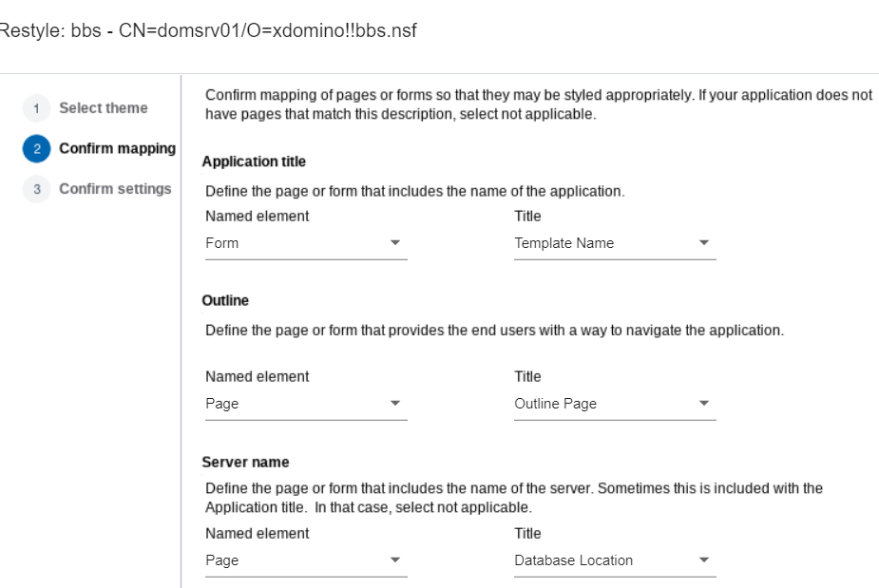This screenshot has height=588, width=879.
Task: Click Named element label under Application title
Action: click(x=257, y=217)
